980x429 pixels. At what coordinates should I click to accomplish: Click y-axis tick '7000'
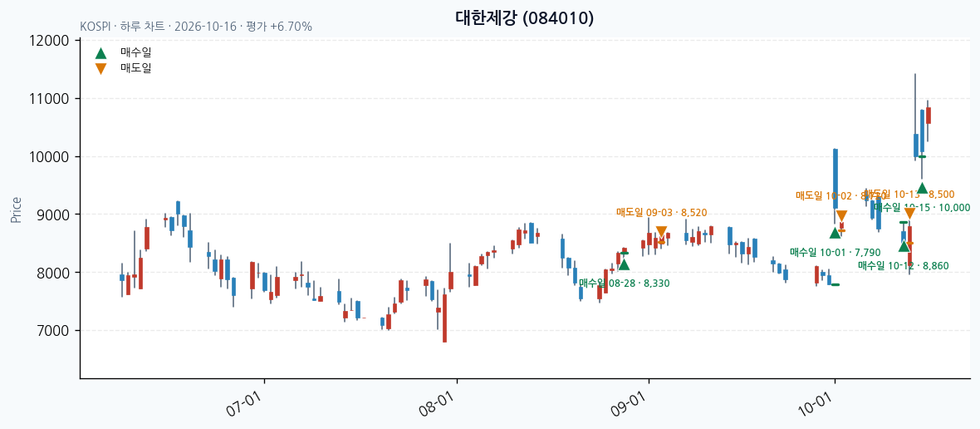52,330
